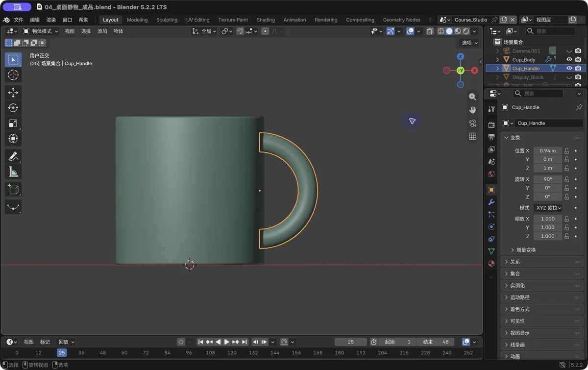588x370 pixels.
Task: Jump to the timeline's first frame
Action: click(200, 342)
